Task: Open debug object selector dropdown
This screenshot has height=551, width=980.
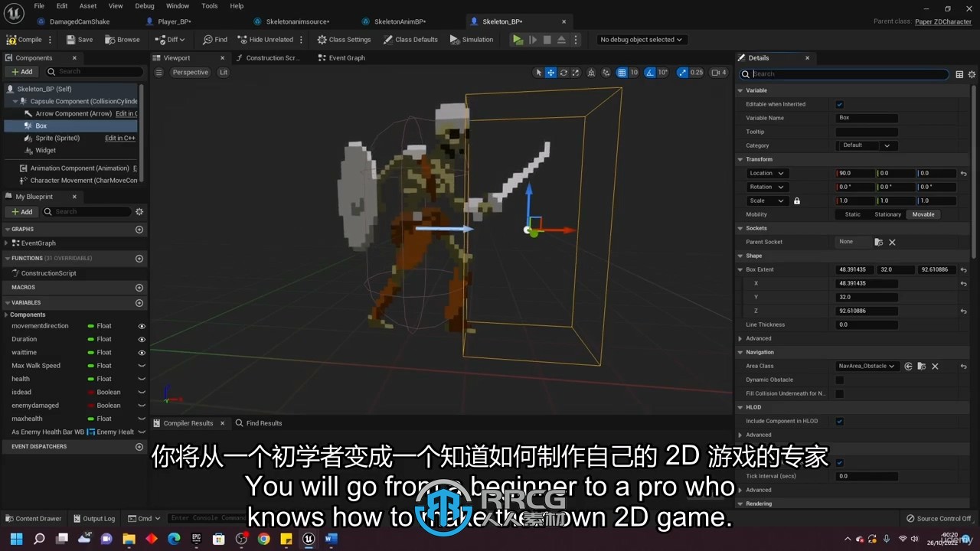Action: pyautogui.click(x=640, y=40)
